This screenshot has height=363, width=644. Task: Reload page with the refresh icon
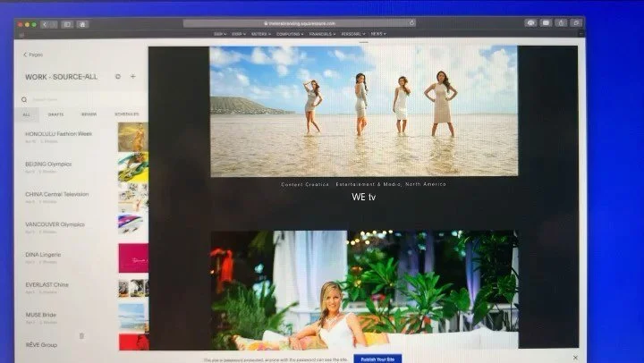(x=411, y=23)
